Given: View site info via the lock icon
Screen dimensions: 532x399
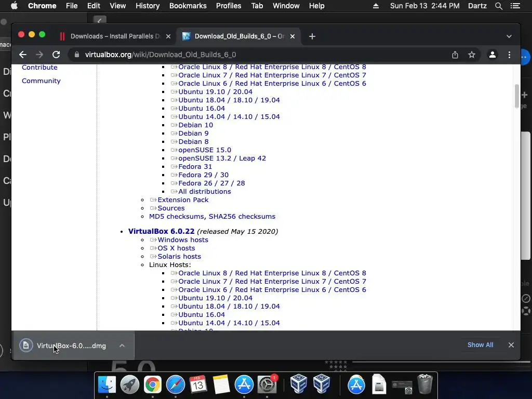Looking at the screenshot, I should point(77,55).
